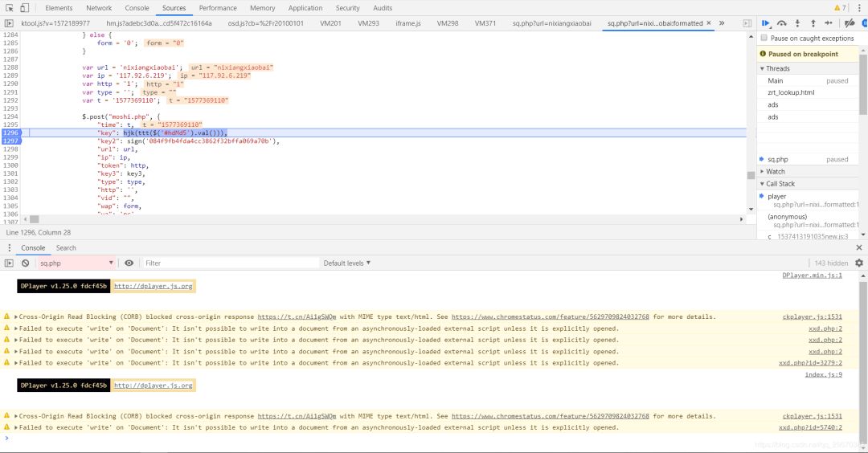Viewport: 868px width, 453px height.
Task: Open the Default levels dropdown
Action: 347,263
